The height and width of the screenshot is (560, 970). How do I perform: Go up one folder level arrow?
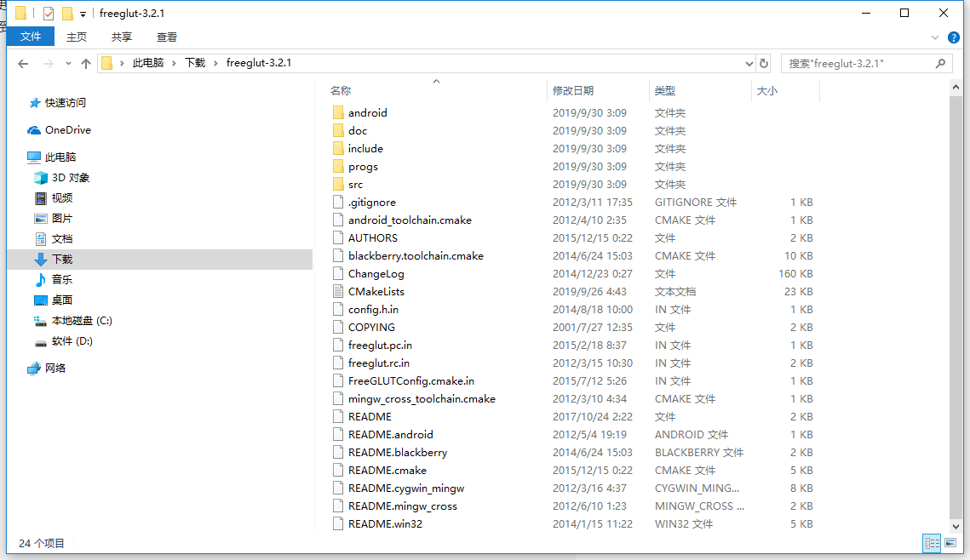coord(86,63)
